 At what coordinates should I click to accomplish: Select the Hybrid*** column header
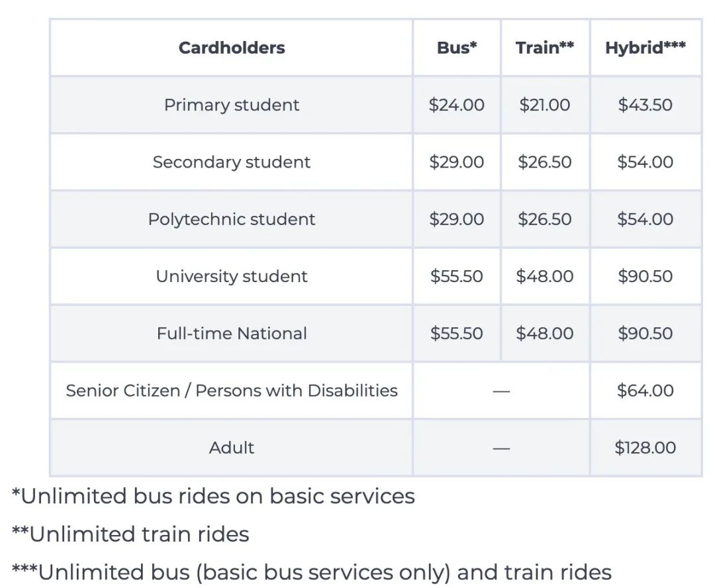click(645, 48)
